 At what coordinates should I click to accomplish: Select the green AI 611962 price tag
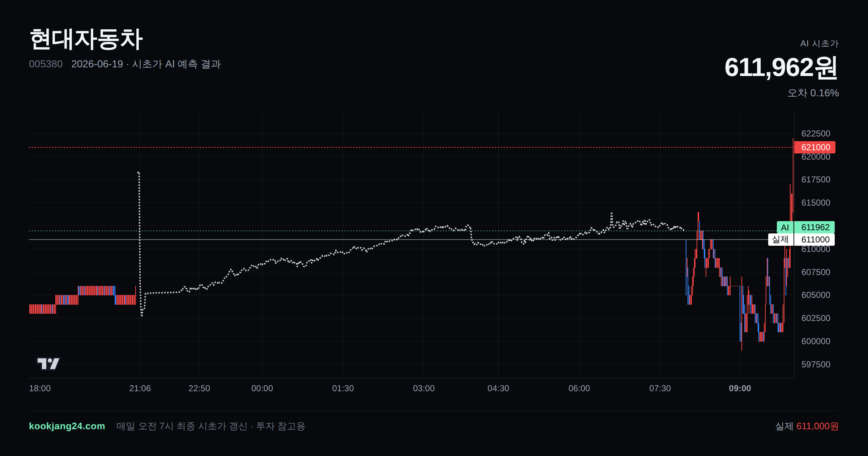[806, 227]
